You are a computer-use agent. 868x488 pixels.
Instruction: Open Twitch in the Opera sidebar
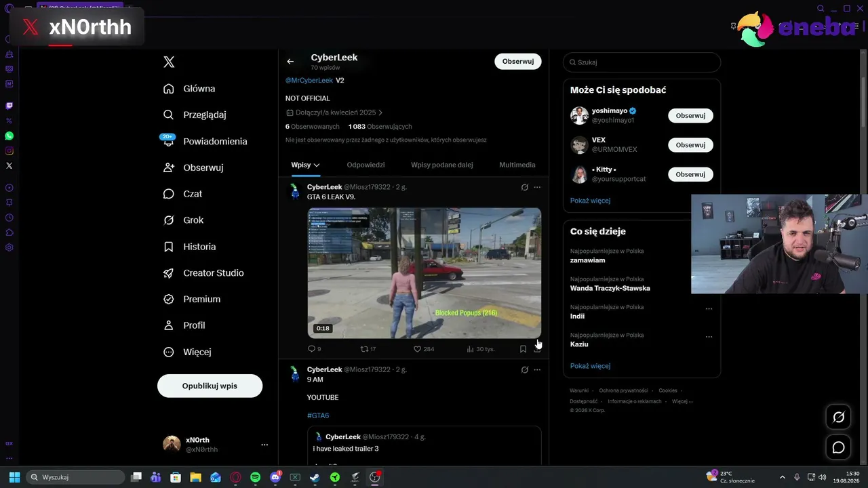tap(9, 106)
